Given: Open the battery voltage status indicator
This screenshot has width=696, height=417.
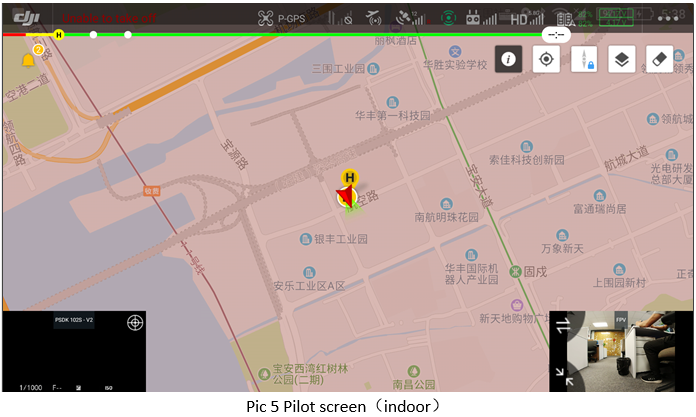Looking at the screenshot, I should pyautogui.click(x=616, y=18).
